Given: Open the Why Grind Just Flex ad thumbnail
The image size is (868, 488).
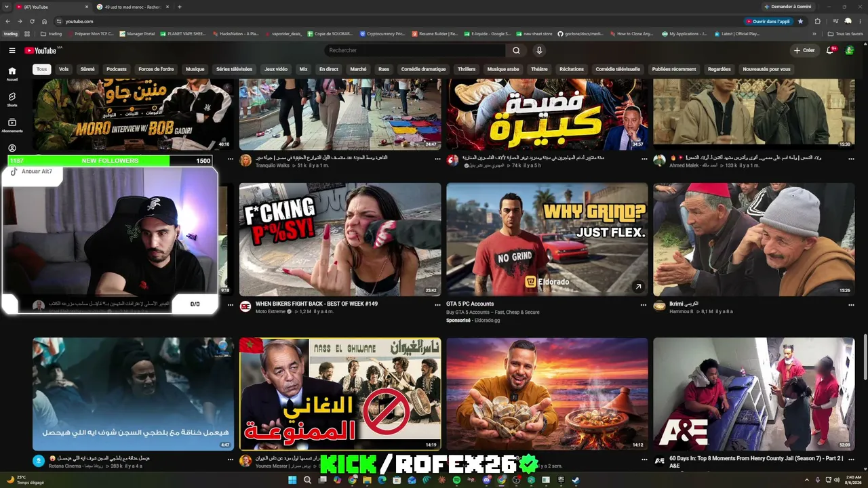Looking at the screenshot, I should (547, 239).
